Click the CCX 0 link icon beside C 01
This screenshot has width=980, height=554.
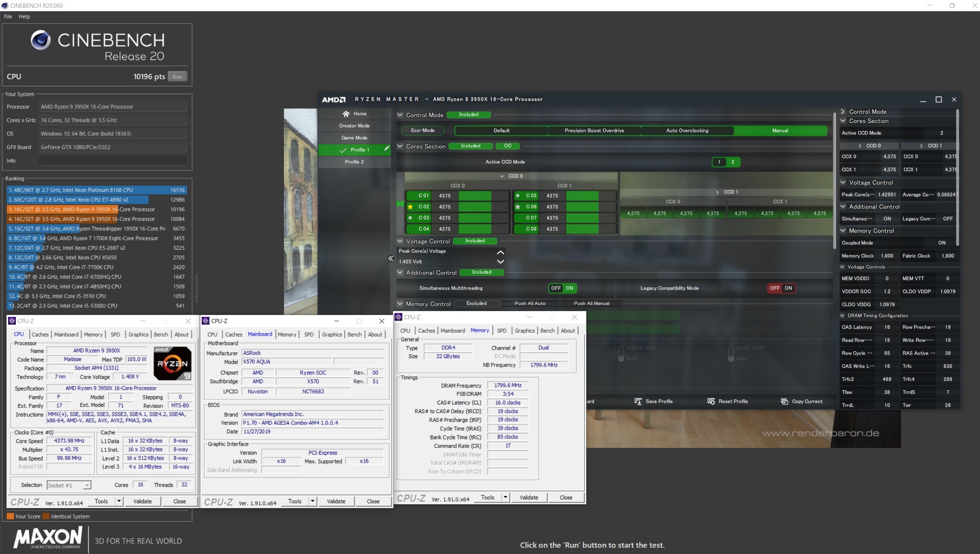[400, 204]
